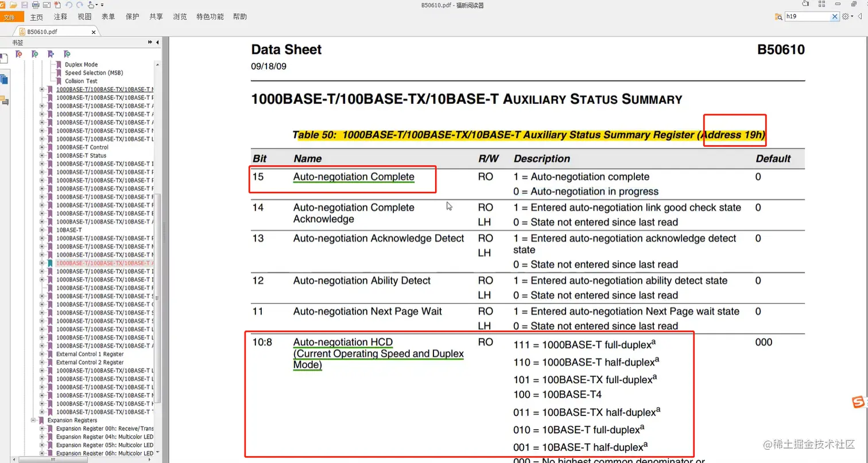Open the search settings gear icon
This screenshot has width=868, height=463.
pyautogui.click(x=845, y=17)
